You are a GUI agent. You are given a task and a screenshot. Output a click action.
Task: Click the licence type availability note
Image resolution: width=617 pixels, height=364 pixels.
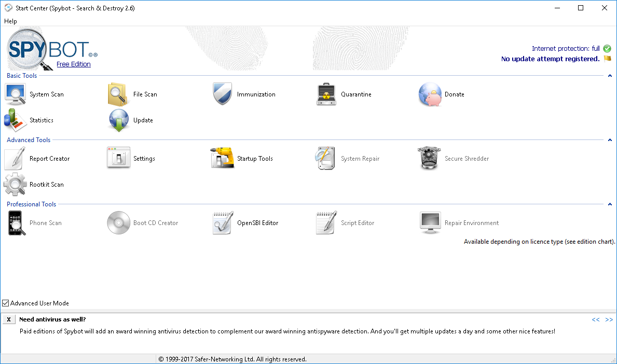coord(539,242)
